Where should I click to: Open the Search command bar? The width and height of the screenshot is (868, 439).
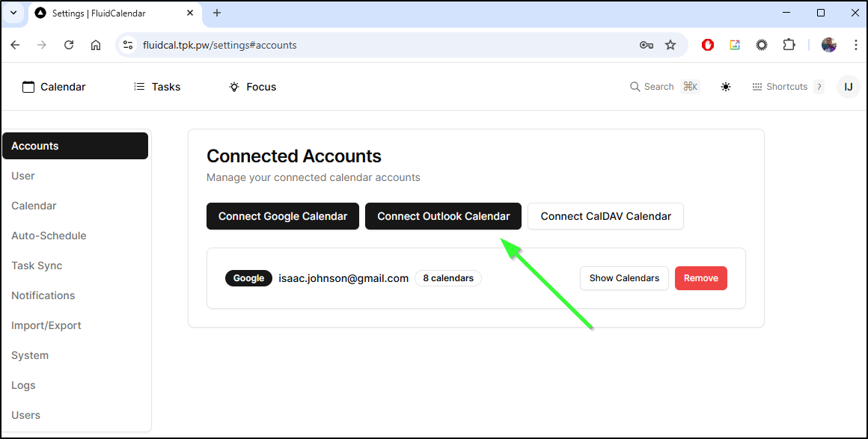(664, 87)
